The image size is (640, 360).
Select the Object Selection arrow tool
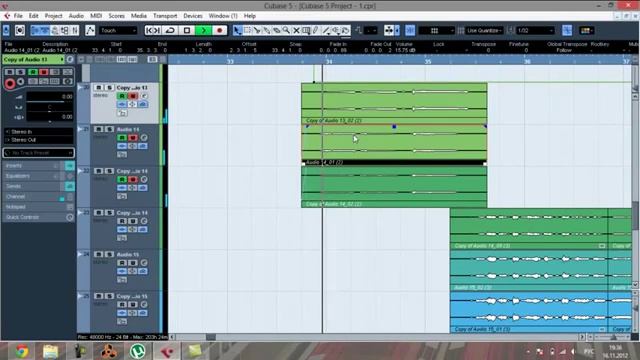click(x=237, y=31)
